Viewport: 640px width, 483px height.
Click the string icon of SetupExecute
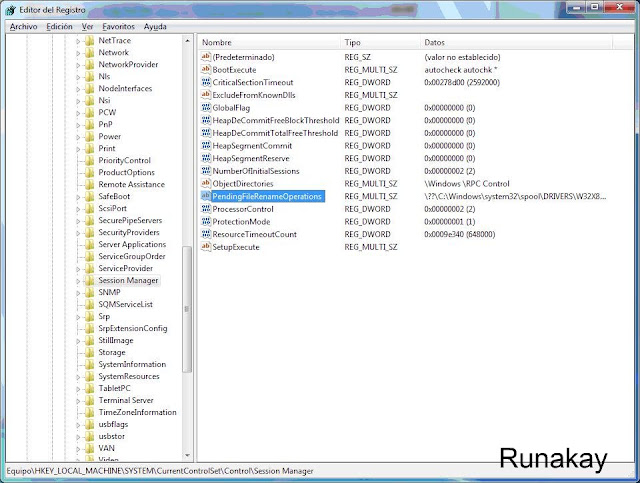(206, 247)
